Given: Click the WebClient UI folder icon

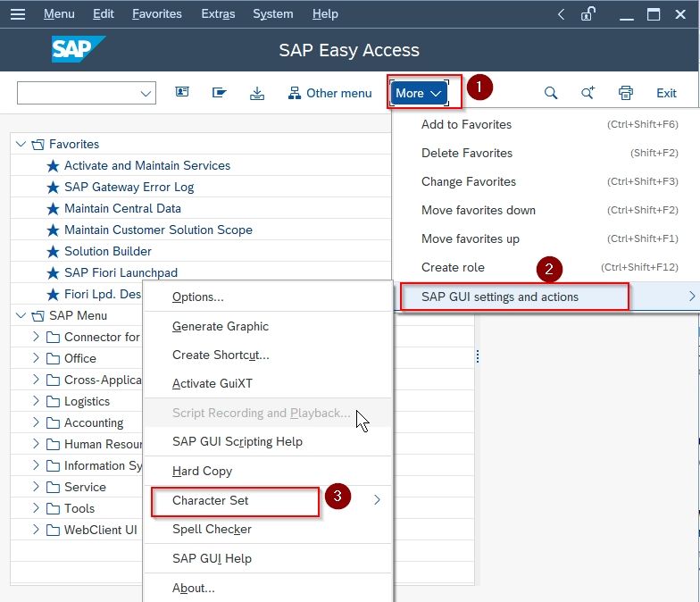Looking at the screenshot, I should tap(53, 531).
